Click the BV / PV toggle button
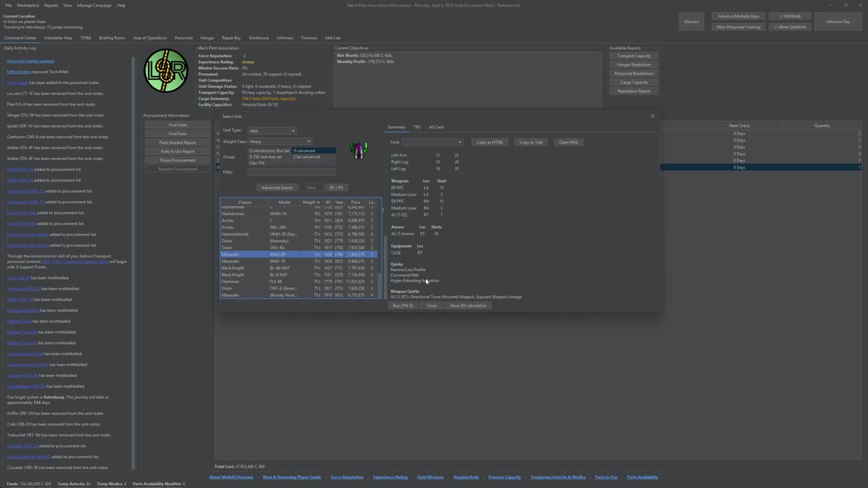The width and height of the screenshot is (868, 488). click(336, 188)
